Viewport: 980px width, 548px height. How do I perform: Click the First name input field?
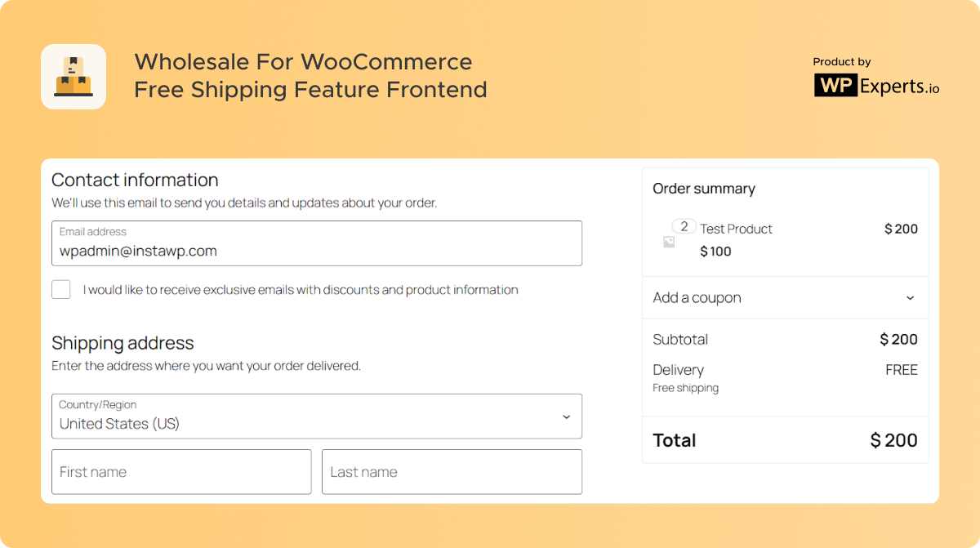pos(181,472)
